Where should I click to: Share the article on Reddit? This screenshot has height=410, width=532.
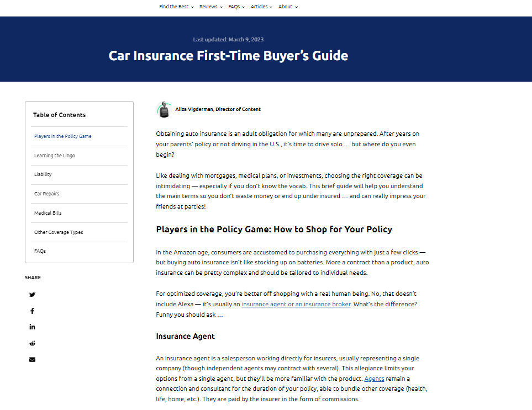point(32,343)
